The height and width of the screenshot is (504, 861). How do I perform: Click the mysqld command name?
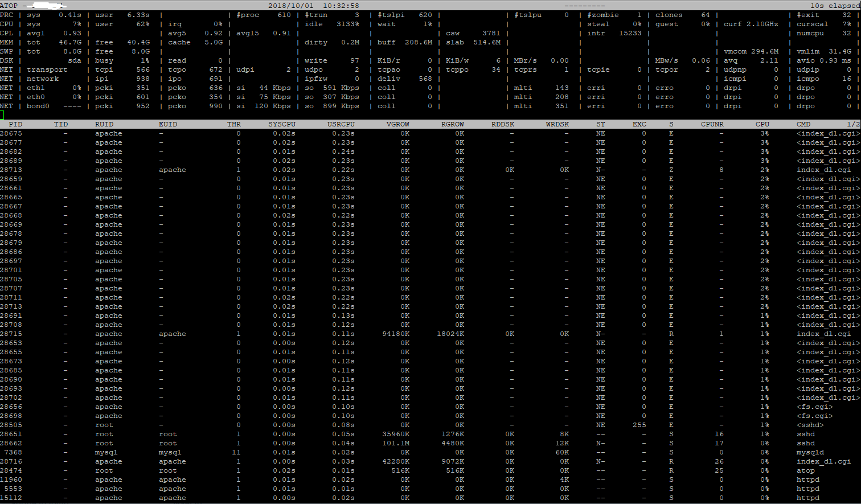[x=810, y=452]
